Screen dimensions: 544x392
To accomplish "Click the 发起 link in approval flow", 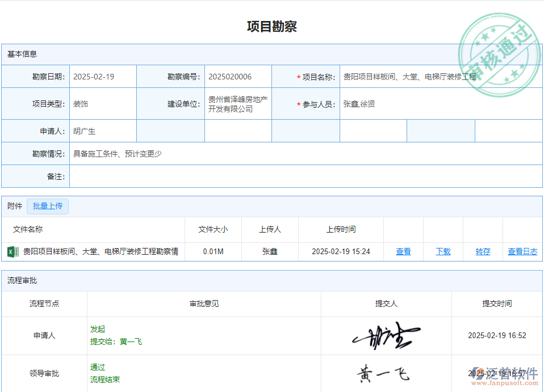I will (x=97, y=328).
